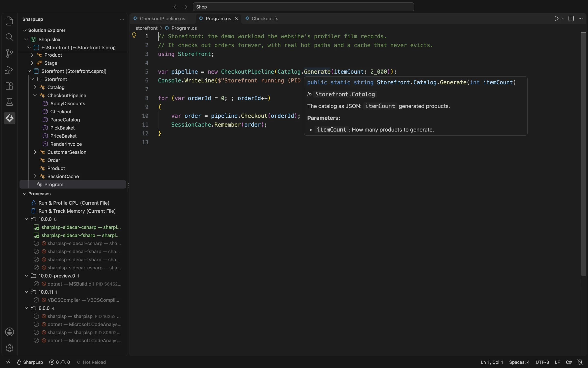Click the Shop command center search box
This screenshot has width=588, height=368.
coord(303,7)
